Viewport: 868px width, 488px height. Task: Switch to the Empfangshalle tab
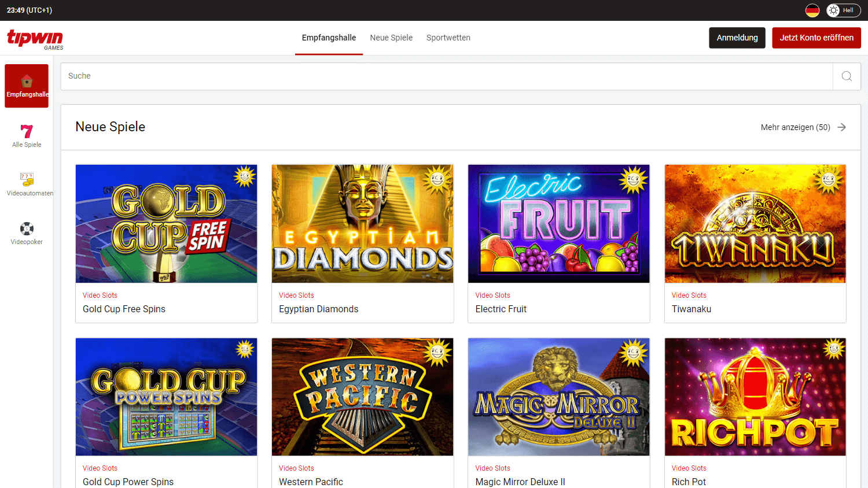coord(329,38)
